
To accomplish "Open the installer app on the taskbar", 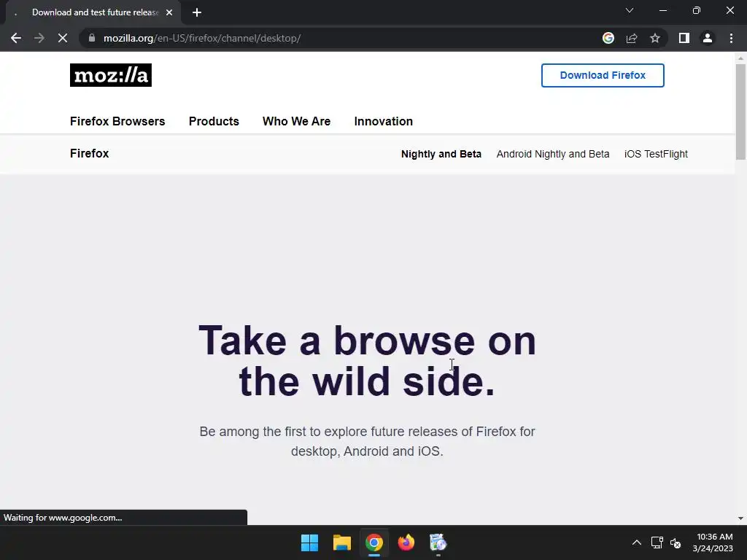I will [x=438, y=542].
